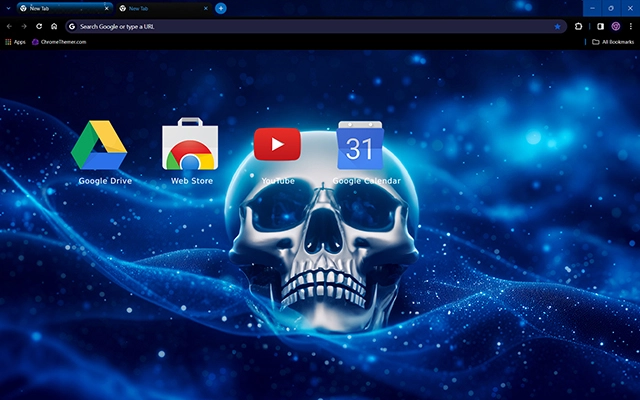Open the Extensions puzzle menu

click(578, 27)
